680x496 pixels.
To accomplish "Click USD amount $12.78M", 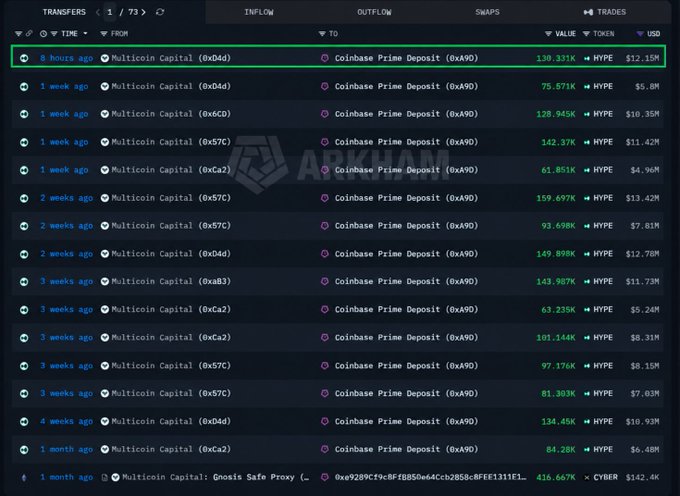I will click(x=642, y=254).
